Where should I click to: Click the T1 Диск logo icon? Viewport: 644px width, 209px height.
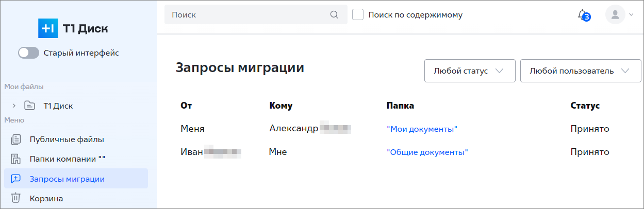48,28
